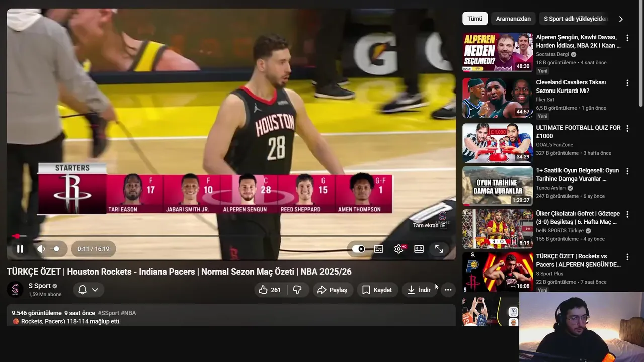Viewport: 644px width, 362px height.
Task: Switch to theater mode icon
Action: (419, 249)
